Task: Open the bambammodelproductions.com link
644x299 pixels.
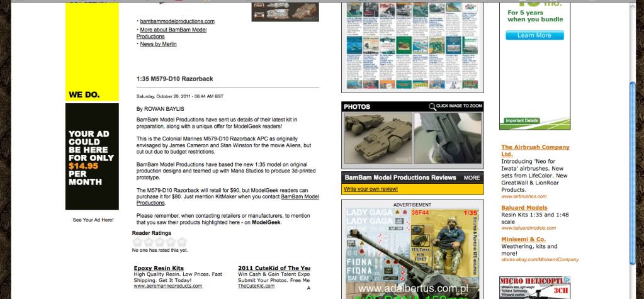Action: [177, 21]
